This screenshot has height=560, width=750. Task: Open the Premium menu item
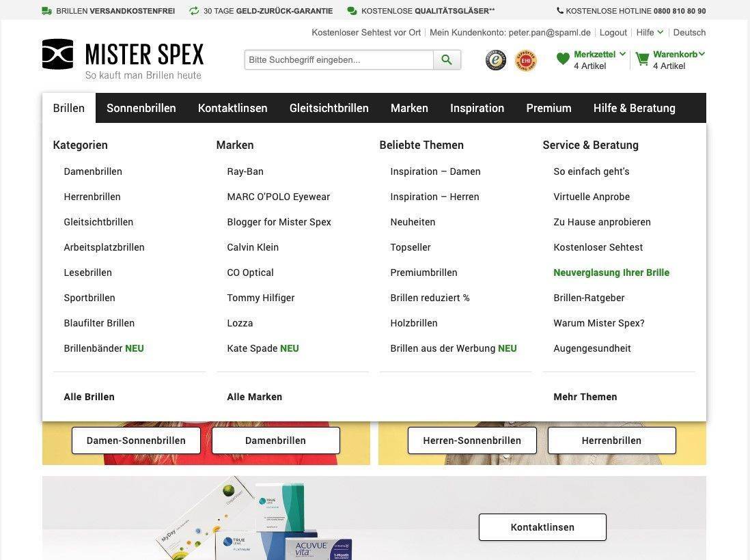click(x=548, y=108)
